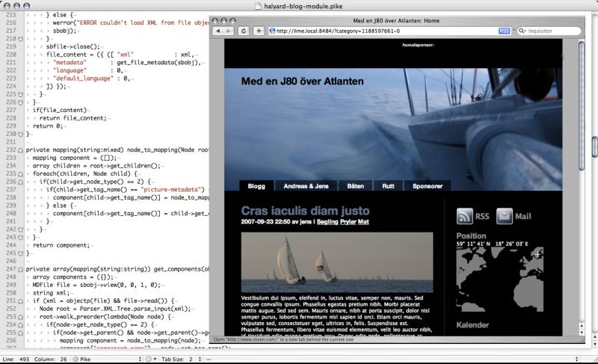The height and width of the screenshot is (364, 598).
Task: Click the browser back arrow button
Action: pos(218,31)
